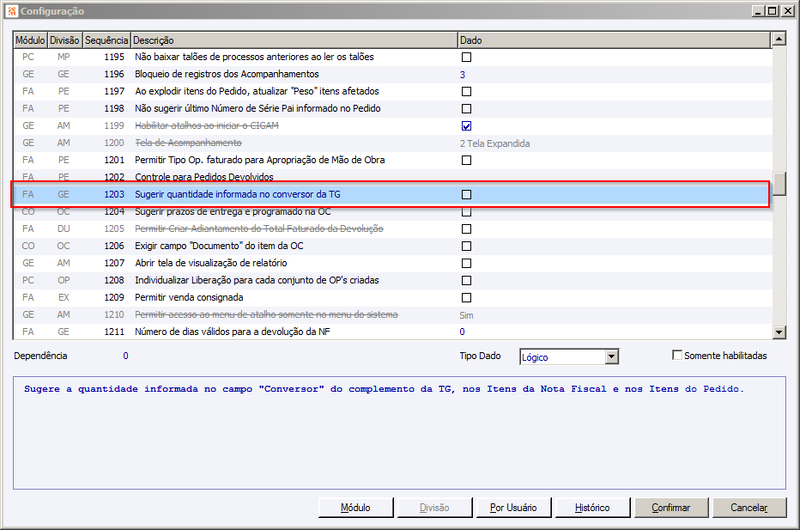This screenshot has width=800, height=530.
Task: Click the Dado value 3 in row 1196
Action: [x=462, y=74]
